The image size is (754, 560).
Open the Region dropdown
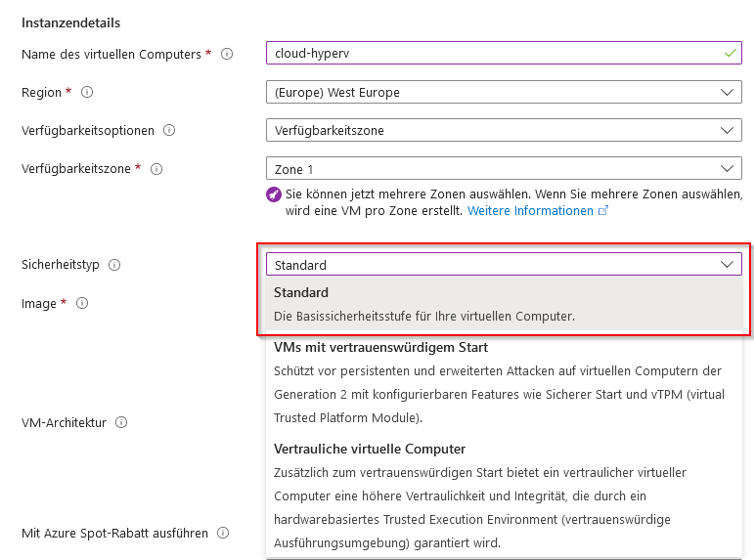tap(504, 92)
